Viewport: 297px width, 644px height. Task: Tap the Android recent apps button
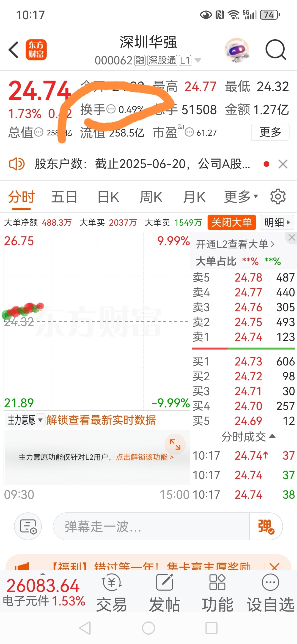211,628
